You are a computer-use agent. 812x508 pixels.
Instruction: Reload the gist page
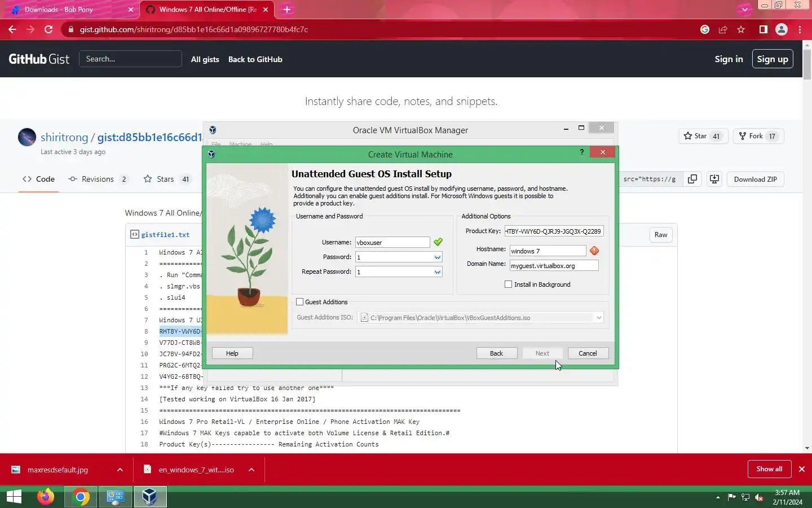(x=48, y=29)
